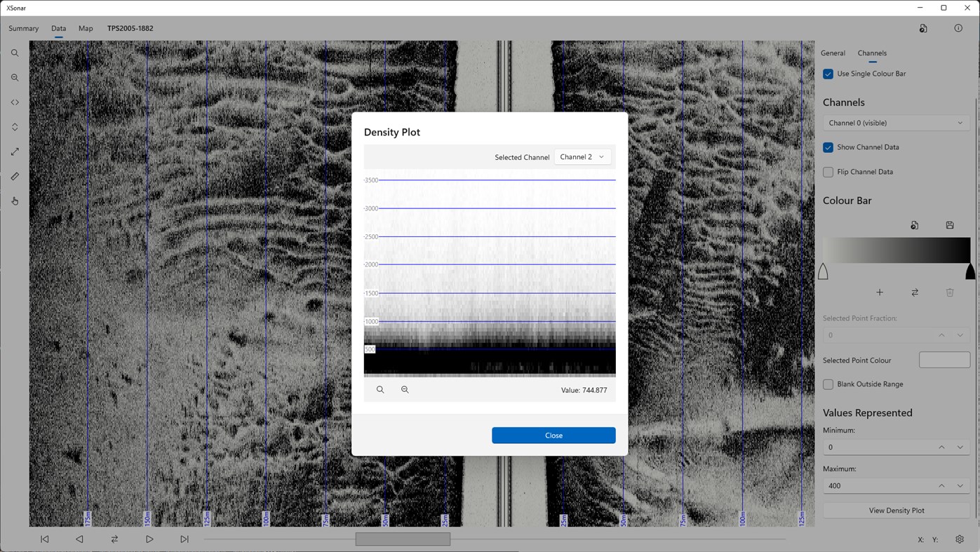Swap colour bar direction icon

915,292
